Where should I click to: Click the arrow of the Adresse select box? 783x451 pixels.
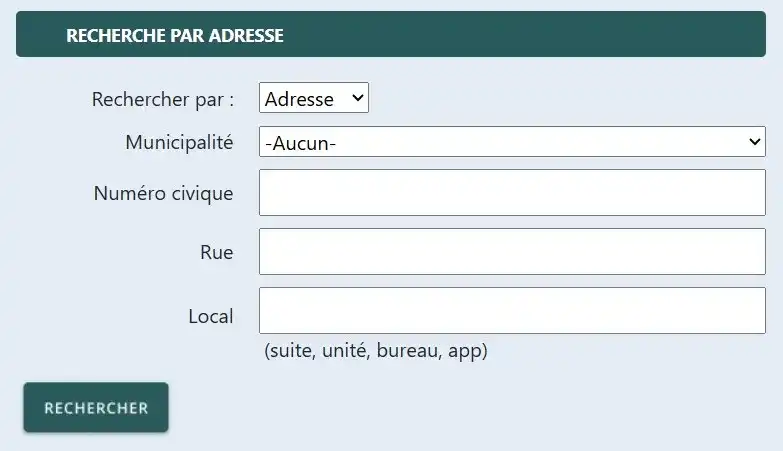click(x=357, y=99)
